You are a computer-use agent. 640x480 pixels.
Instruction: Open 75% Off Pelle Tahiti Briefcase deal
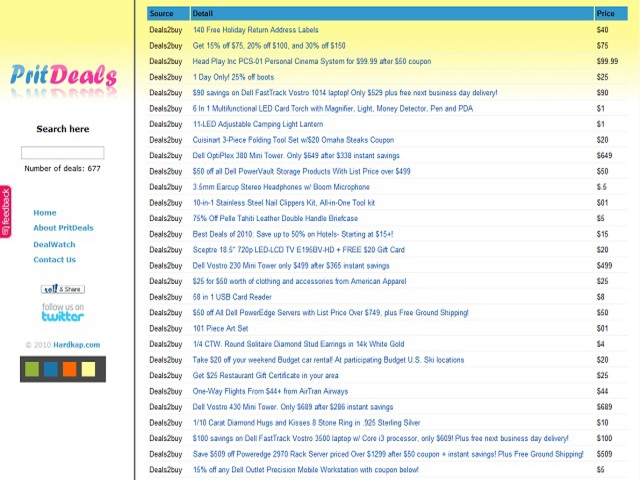276,218
